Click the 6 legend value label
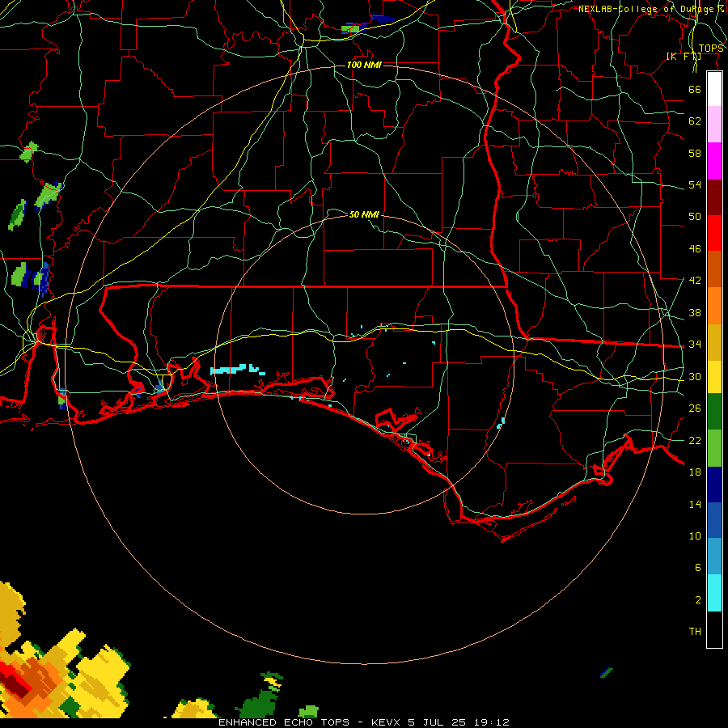This screenshot has width=728, height=728. (x=697, y=568)
